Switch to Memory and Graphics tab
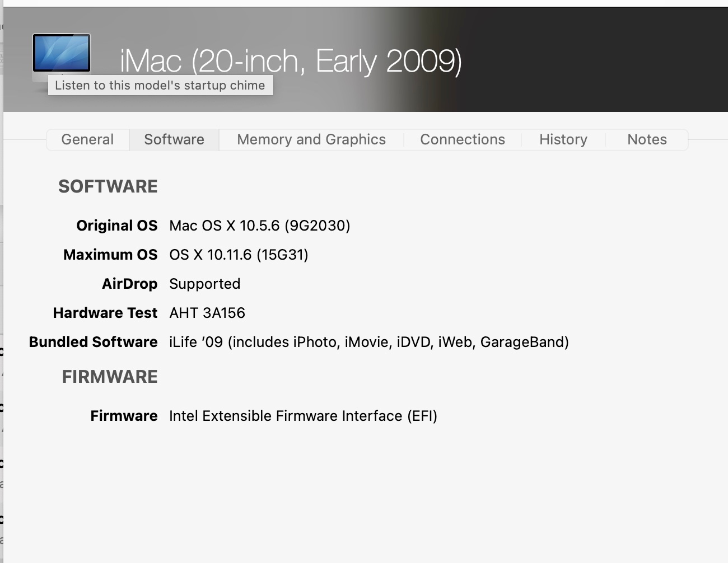The height and width of the screenshot is (563, 728). [311, 139]
